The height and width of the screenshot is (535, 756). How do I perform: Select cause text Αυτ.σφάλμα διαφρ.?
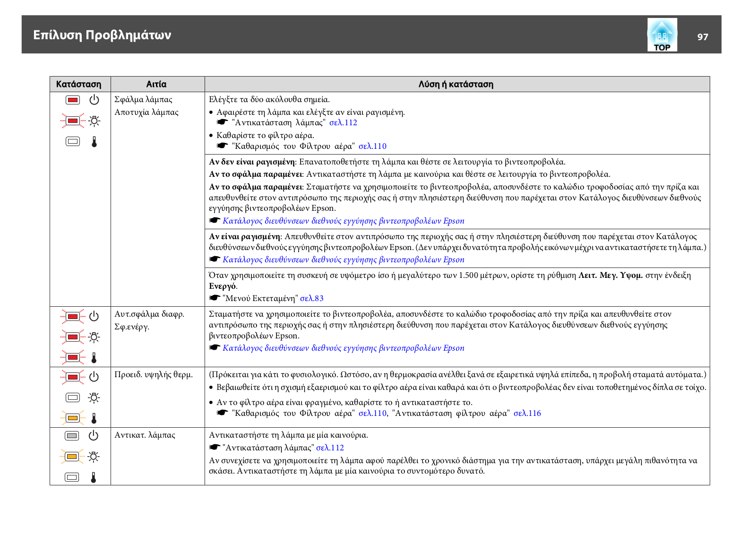tap(149, 314)
